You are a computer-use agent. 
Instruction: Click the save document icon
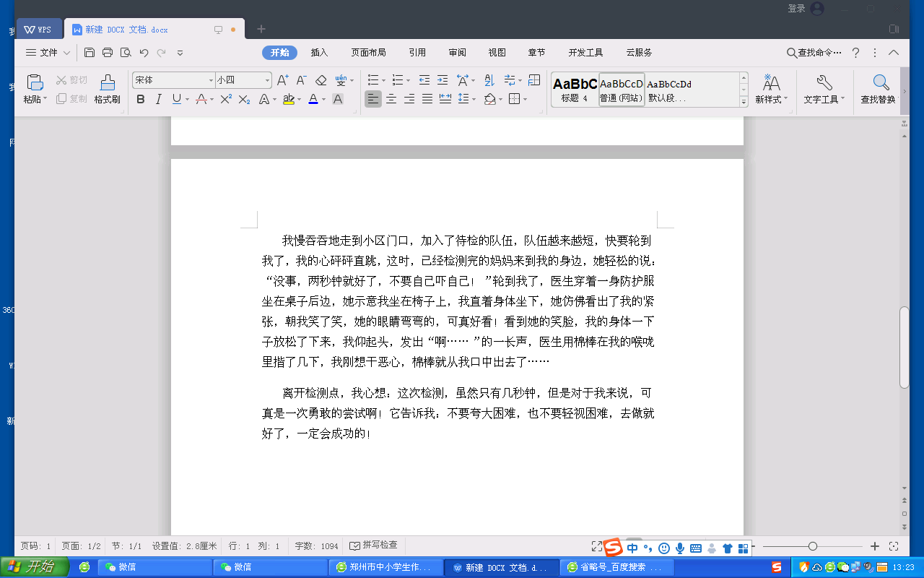click(x=90, y=53)
